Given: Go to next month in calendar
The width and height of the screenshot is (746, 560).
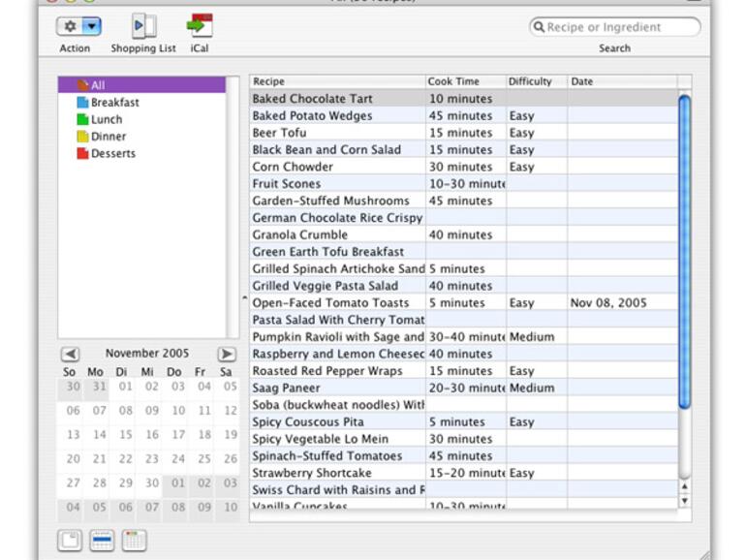Looking at the screenshot, I should [226, 355].
